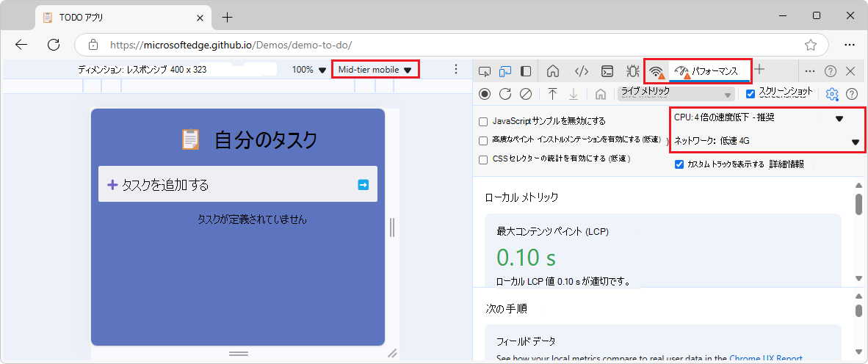Download profile with the down arrow icon
The width and height of the screenshot is (868, 364).
click(574, 94)
